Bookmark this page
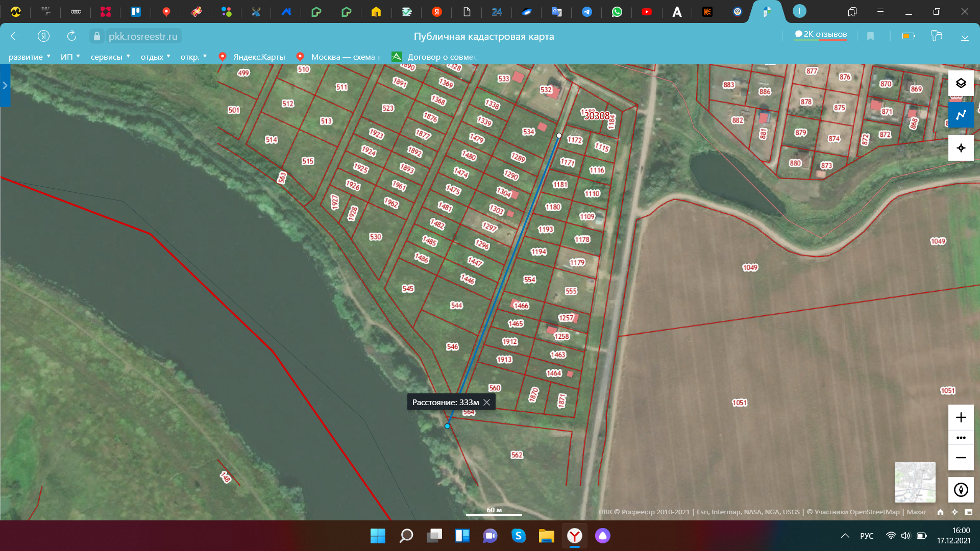 [x=870, y=36]
